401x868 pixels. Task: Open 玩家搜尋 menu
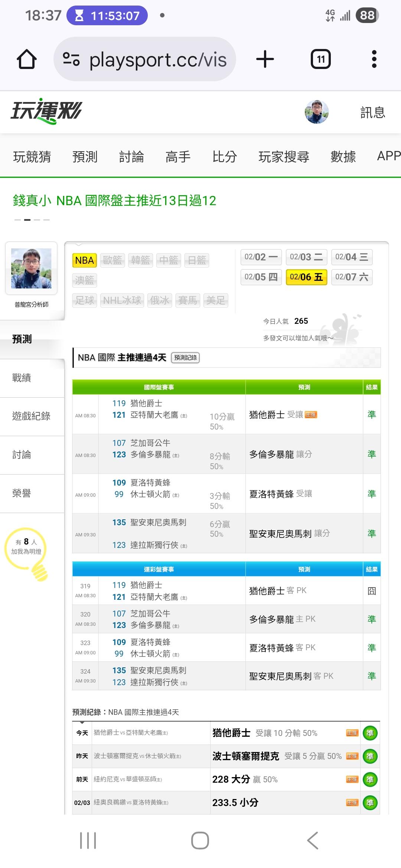point(284,157)
